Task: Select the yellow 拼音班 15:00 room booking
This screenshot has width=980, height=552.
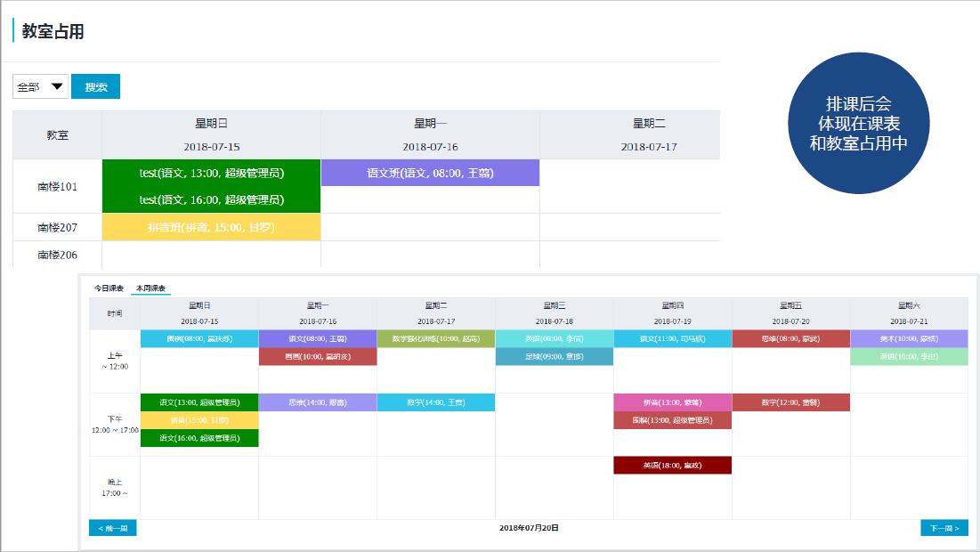Action: [x=211, y=227]
